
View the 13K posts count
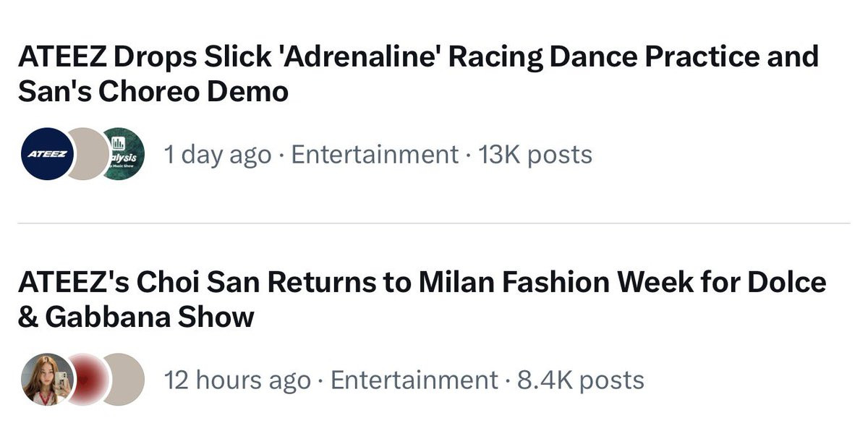535,154
